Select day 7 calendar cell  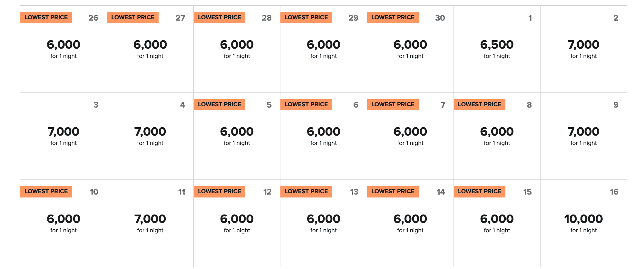(x=410, y=136)
